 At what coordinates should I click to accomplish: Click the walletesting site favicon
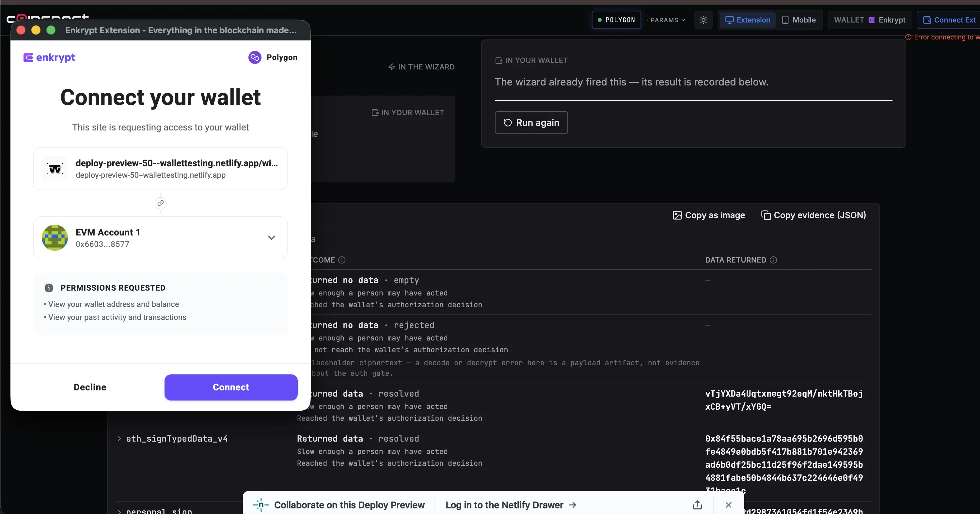pyautogui.click(x=55, y=168)
